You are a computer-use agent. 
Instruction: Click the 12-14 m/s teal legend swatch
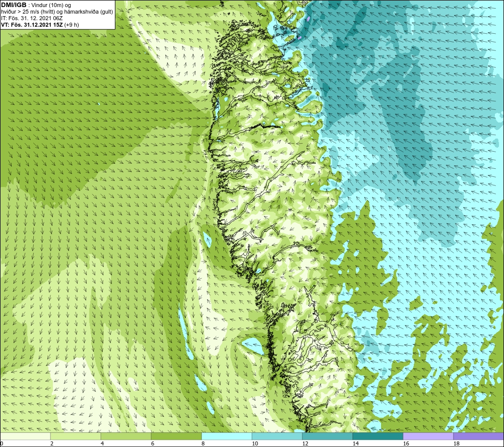[x=327, y=436]
